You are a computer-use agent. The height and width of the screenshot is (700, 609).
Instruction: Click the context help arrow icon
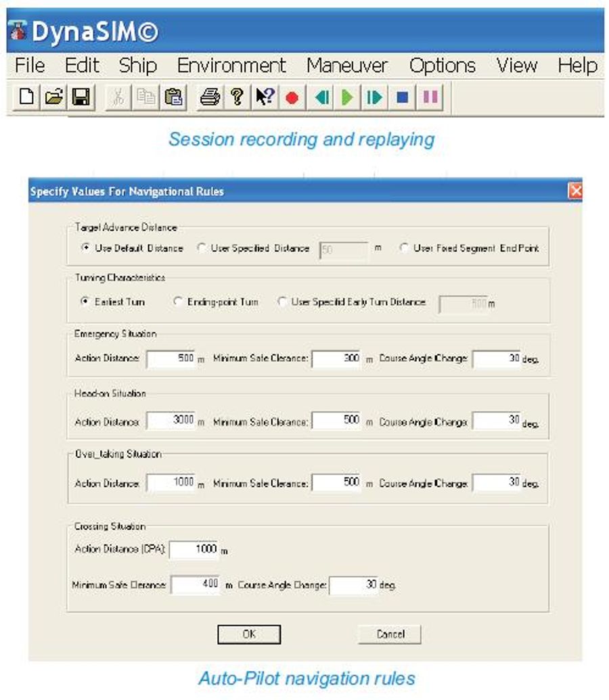click(264, 97)
